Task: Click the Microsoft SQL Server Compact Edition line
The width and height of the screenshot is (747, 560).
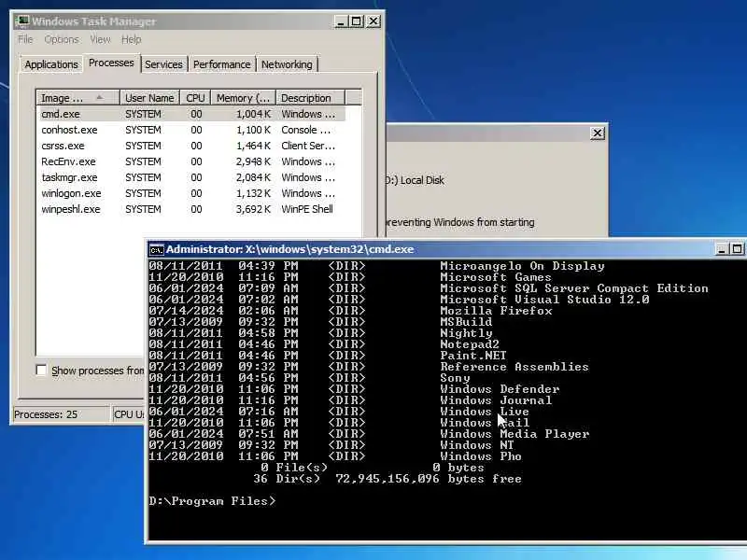Action: (x=429, y=288)
